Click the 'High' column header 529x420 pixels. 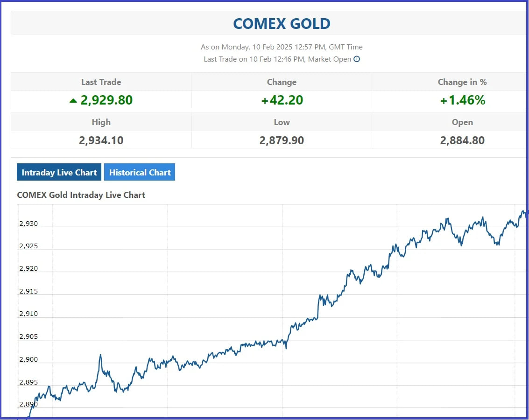(101, 122)
